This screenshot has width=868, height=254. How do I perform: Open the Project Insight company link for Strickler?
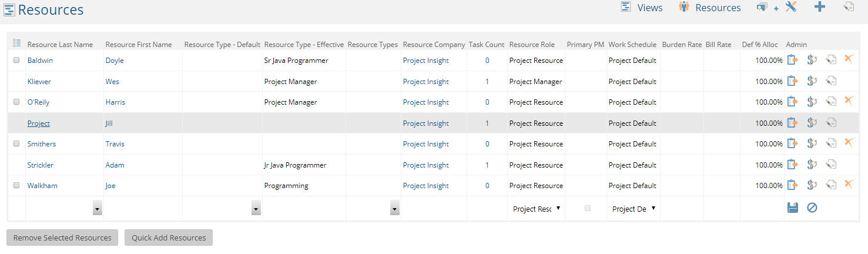click(x=425, y=165)
